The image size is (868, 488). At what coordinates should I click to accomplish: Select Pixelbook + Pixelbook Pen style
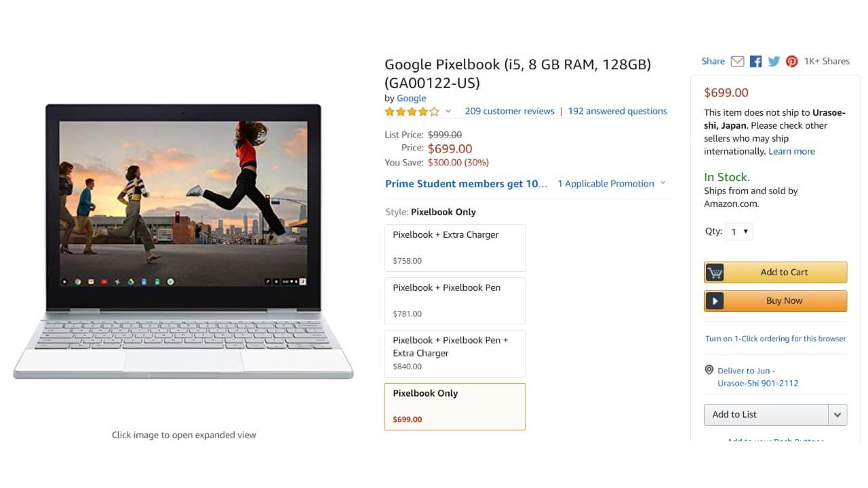(x=454, y=300)
